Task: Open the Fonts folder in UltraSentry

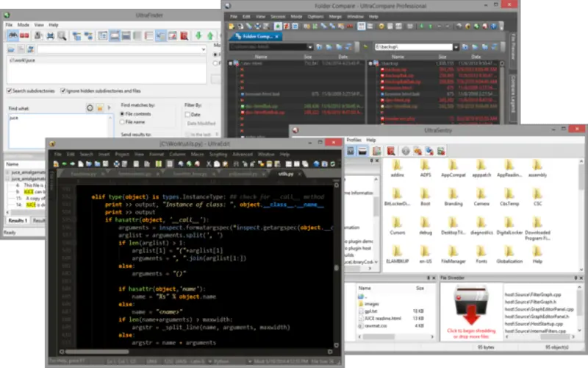Action: click(481, 255)
